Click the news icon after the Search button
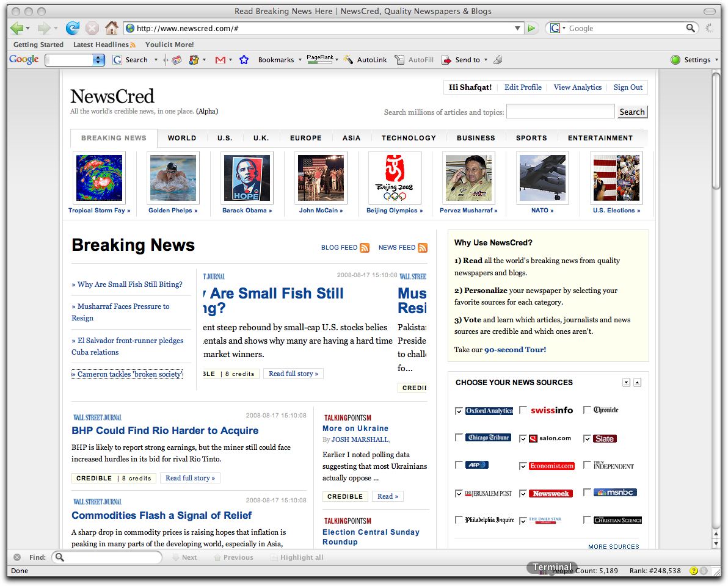Screen dimensions: 728x586 177,60
